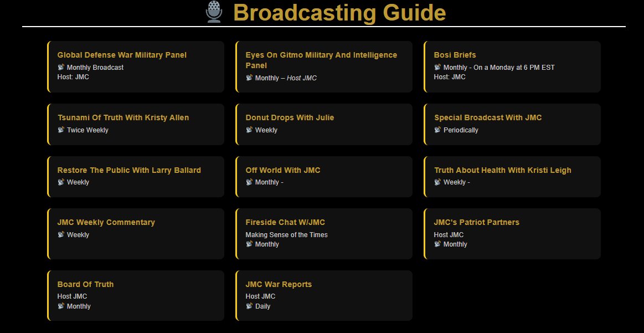Click the 'Twice Weekly' schedule text
This screenshot has height=333, width=644.
click(x=87, y=130)
